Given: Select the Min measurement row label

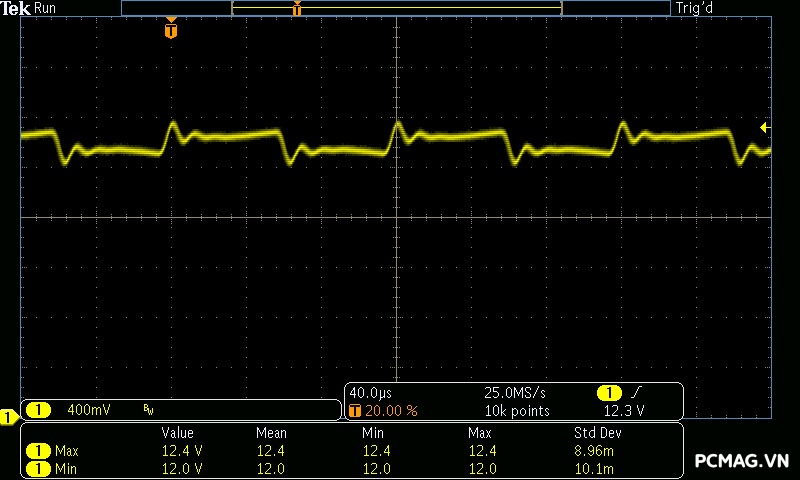Looking at the screenshot, I should pyautogui.click(x=65, y=468).
